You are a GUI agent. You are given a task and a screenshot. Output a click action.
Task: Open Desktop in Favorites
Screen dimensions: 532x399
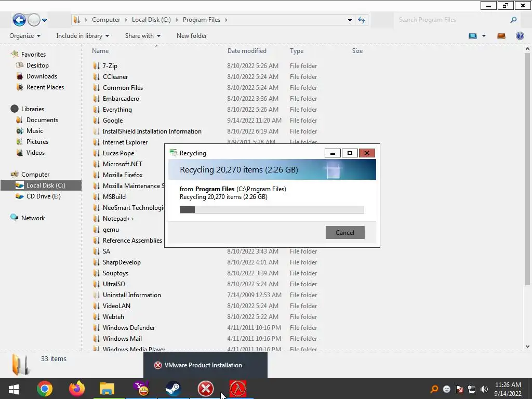click(x=37, y=65)
